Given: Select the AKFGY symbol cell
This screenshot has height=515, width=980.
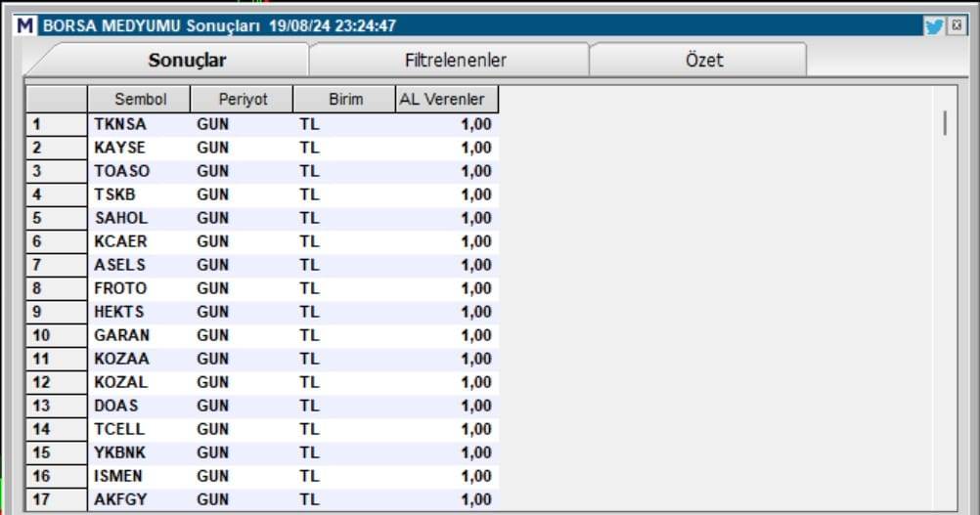Looking at the screenshot, I should point(140,499).
